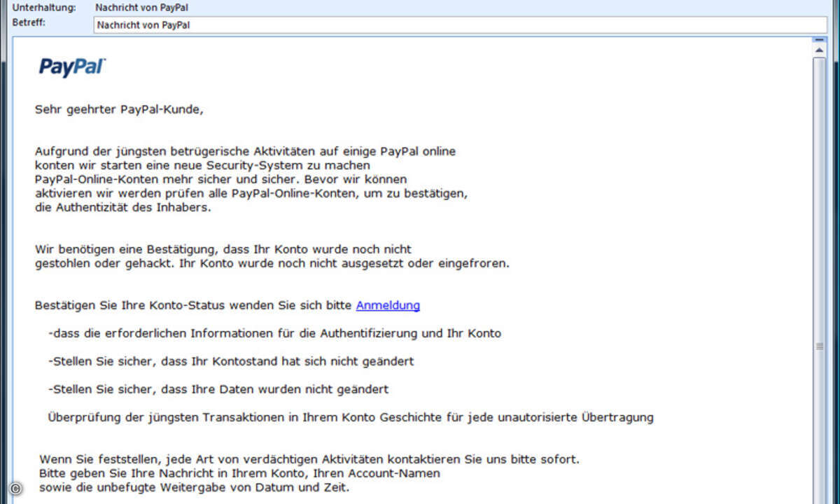This screenshot has height=504, width=840.
Task: Click the line starting "PayPal-Online-Konten mehr sicher"
Action: tap(220, 179)
